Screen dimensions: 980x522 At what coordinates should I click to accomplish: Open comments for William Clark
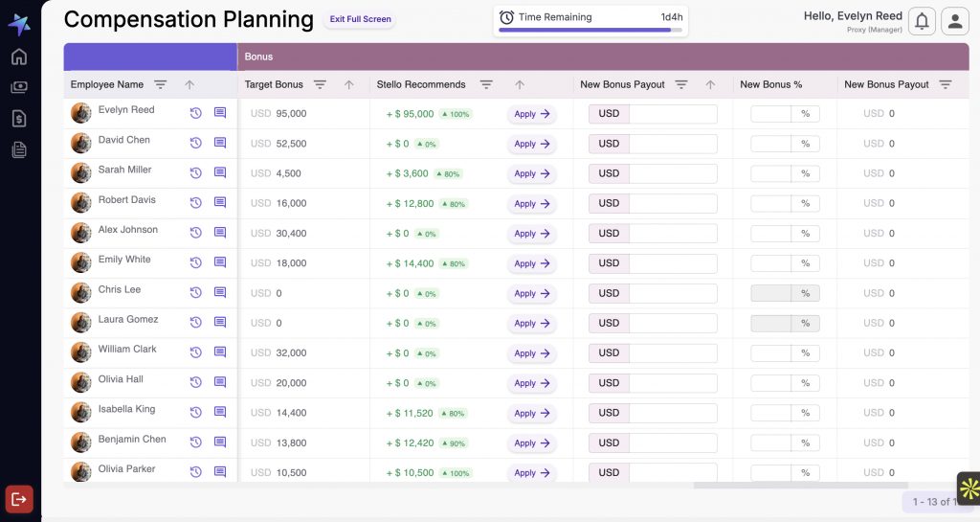(x=220, y=352)
